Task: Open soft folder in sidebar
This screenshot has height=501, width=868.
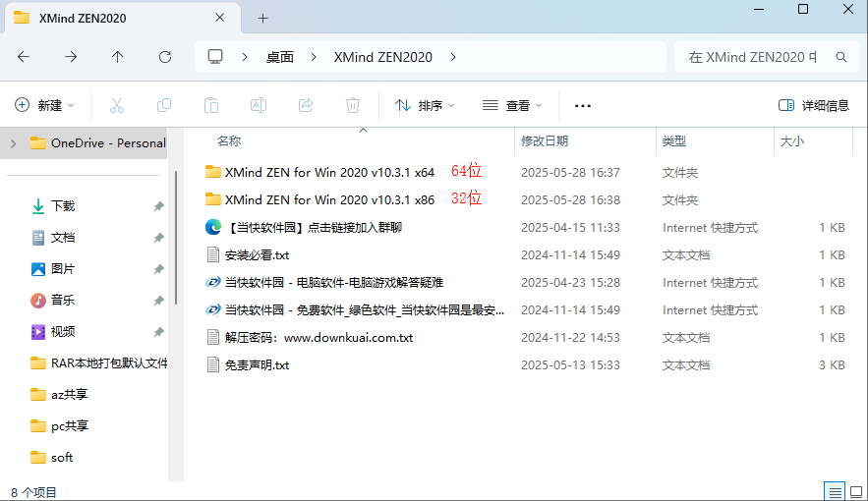Action: (62, 458)
